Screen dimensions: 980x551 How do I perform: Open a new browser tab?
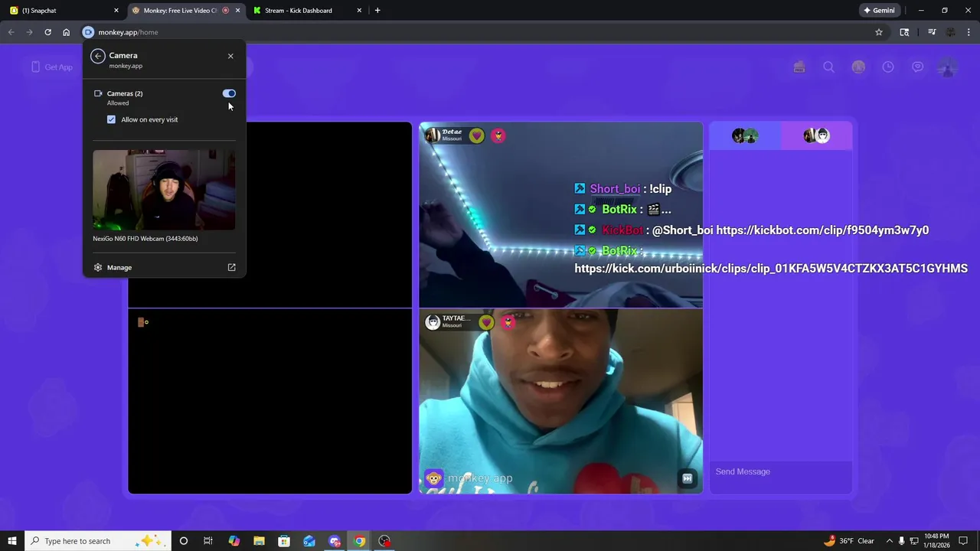(x=377, y=11)
